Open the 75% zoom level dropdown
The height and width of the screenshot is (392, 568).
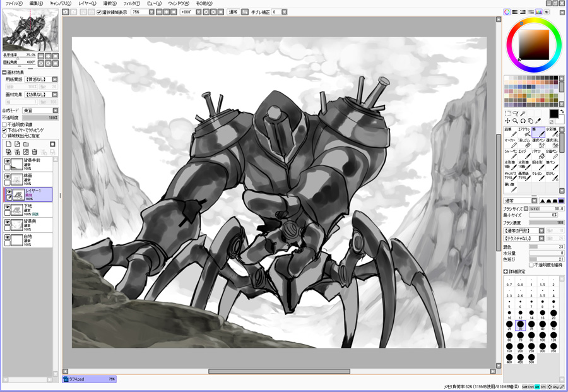pos(151,12)
